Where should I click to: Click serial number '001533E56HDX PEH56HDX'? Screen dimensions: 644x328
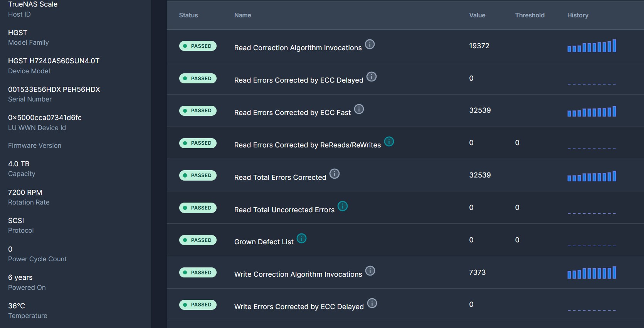54,90
